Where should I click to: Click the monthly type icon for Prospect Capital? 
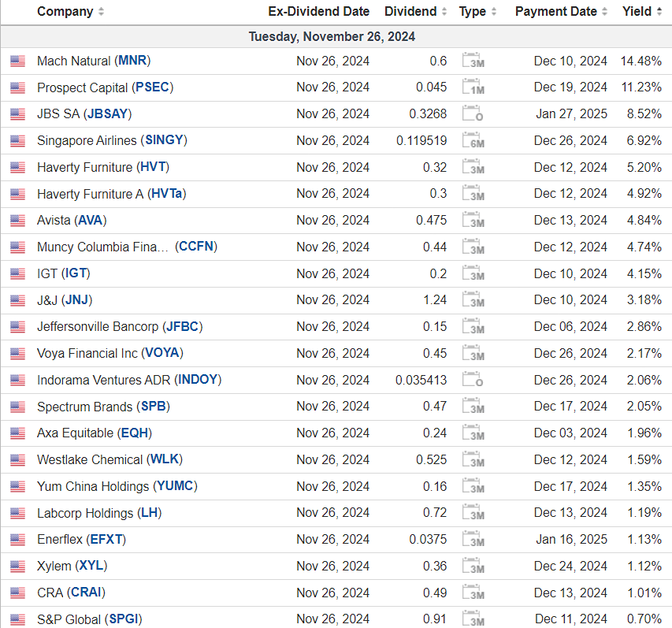click(x=473, y=88)
